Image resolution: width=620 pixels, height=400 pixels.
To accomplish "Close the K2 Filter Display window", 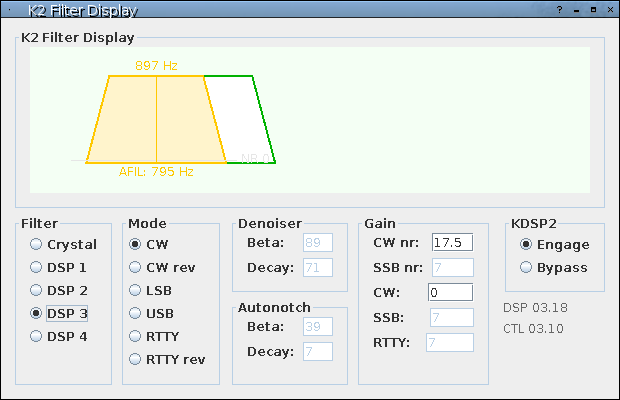I will pos(609,9).
